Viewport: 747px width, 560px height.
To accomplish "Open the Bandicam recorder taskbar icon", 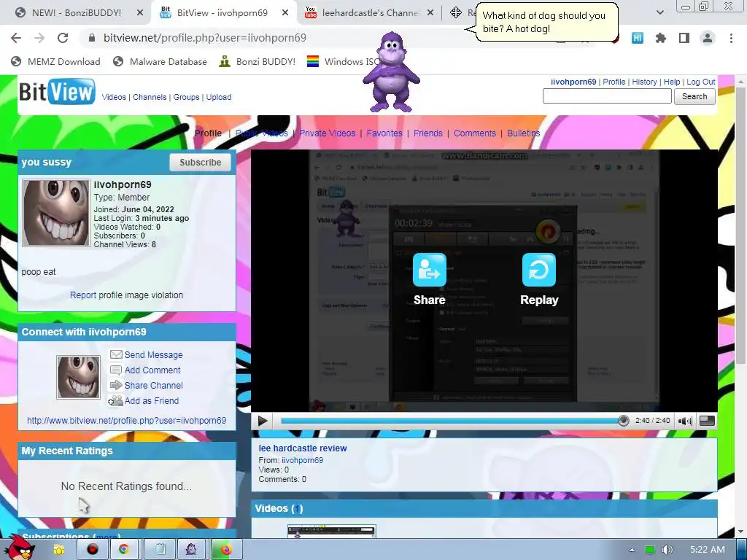I will pyautogui.click(x=92, y=550).
